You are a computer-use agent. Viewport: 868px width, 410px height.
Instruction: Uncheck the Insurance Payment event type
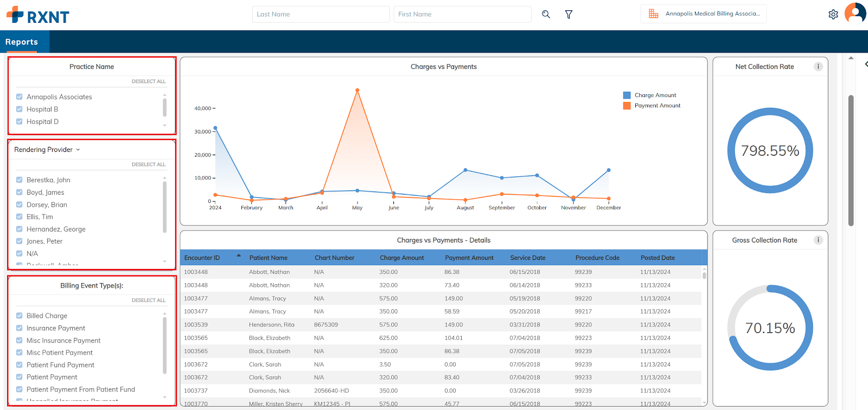point(20,328)
